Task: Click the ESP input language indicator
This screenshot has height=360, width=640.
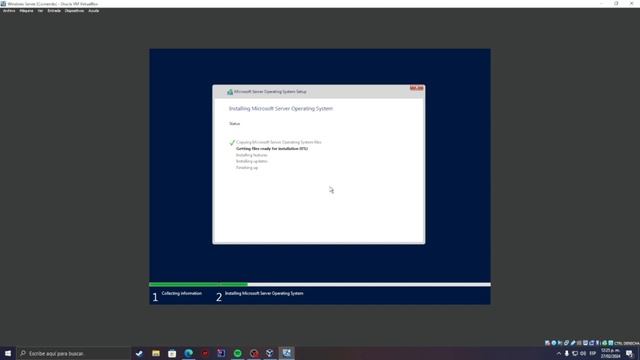Action: click(x=593, y=353)
